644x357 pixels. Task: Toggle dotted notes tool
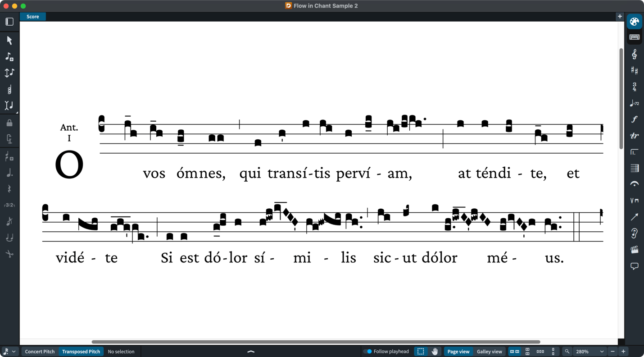tap(9, 173)
